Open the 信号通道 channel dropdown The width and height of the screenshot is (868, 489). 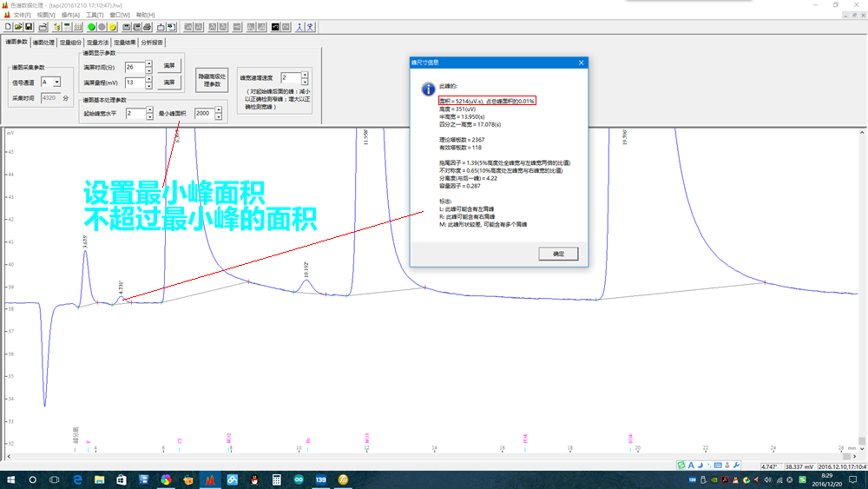56,82
